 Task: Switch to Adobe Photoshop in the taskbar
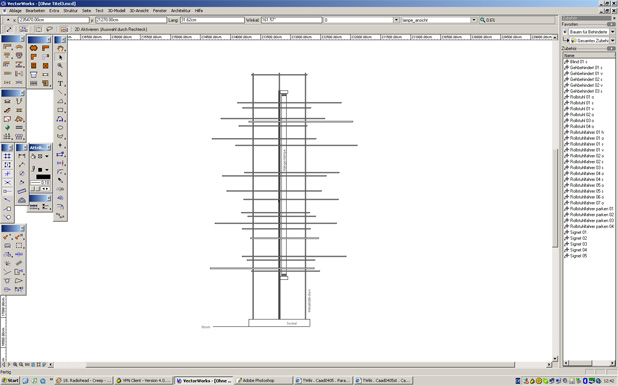[x=264, y=380]
